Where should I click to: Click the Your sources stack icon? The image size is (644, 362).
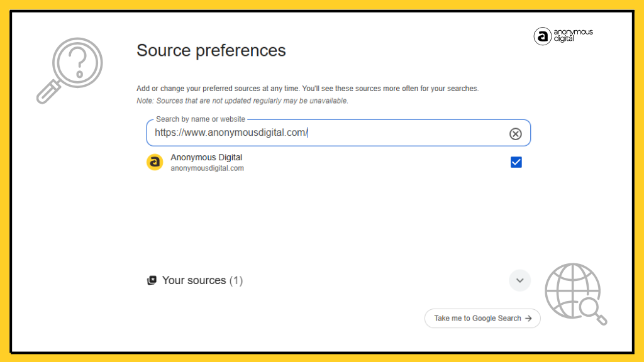[152, 280]
